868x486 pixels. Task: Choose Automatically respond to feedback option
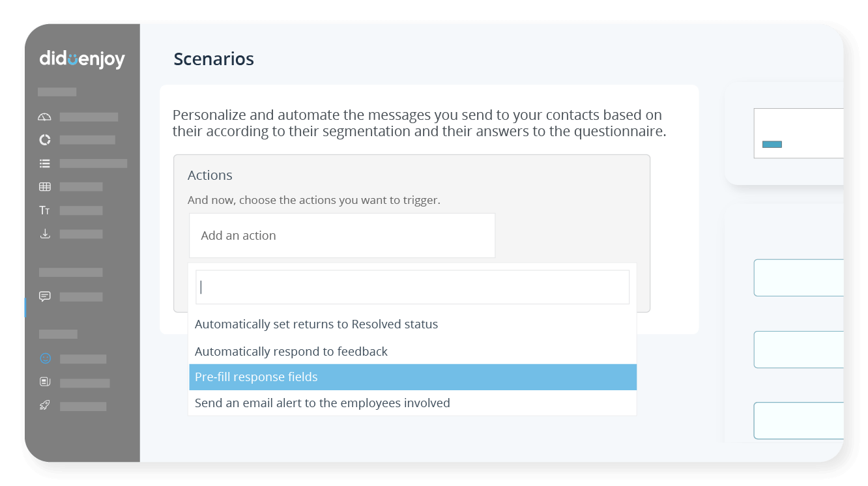412,351
